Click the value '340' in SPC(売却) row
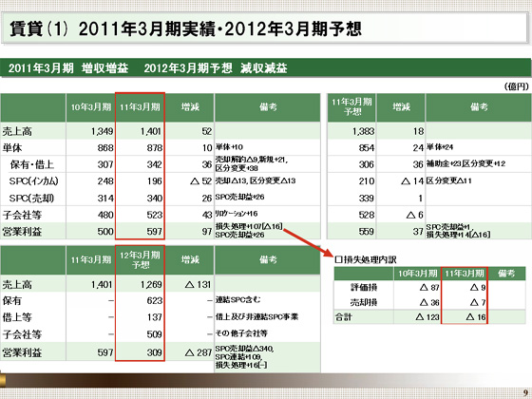532x399 pixels. tap(154, 199)
